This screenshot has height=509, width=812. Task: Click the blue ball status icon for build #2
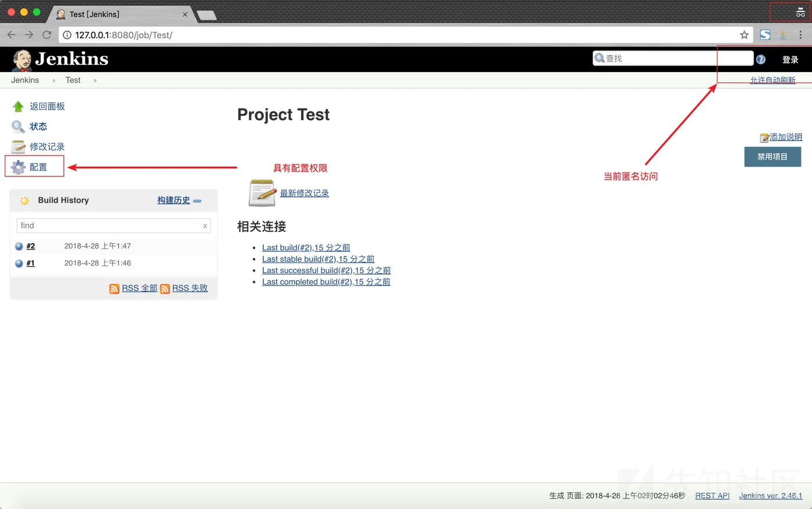click(19, 246)
